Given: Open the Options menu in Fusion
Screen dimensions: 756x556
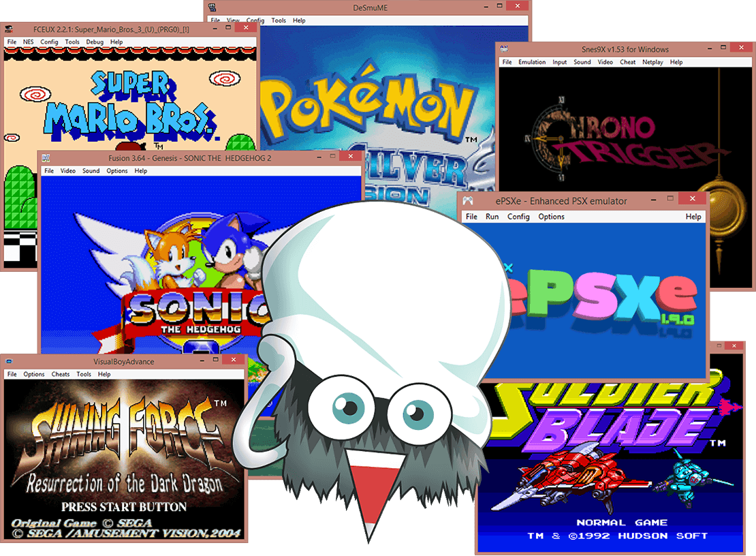Looking at the screenshot, I should click(116, 170).
